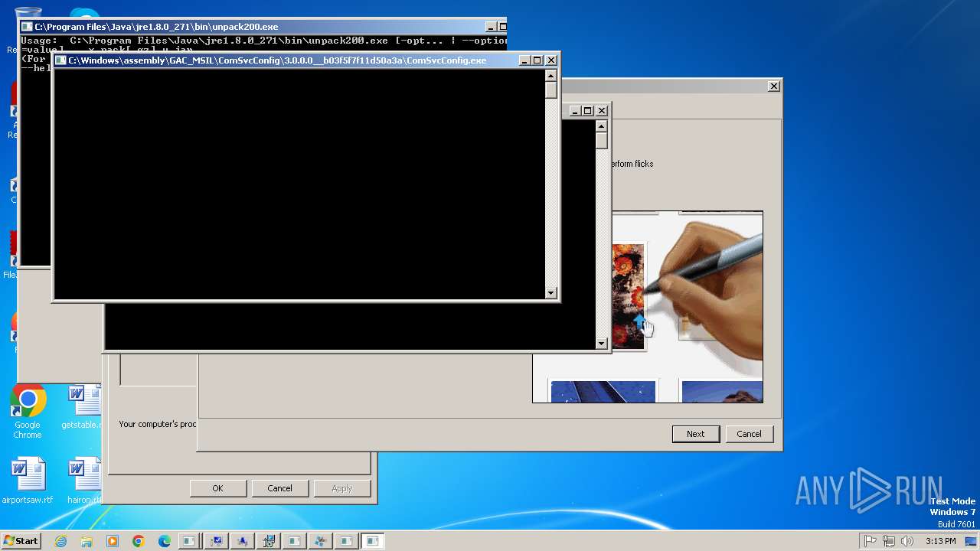Switch to the highlighted active taskbar window
The height and width of the screenshot is (551, 980).
(x=372, y=541)
